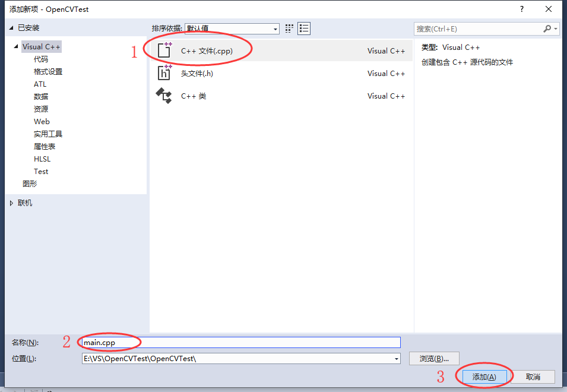Click the 浏览(B)... button
Viewport: 567px width, 392px height.
[434, 358]
